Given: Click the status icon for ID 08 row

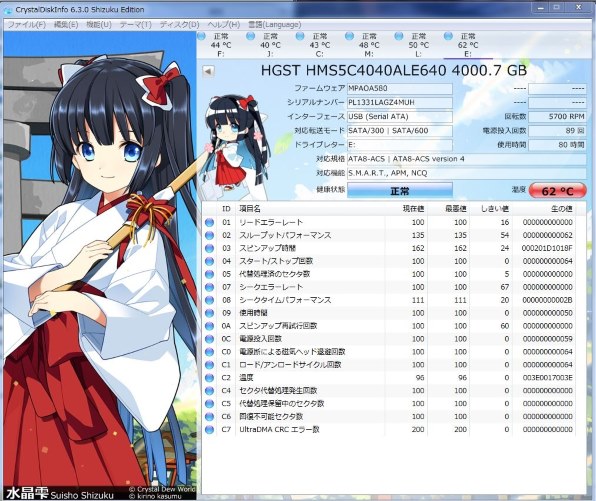Looking at the screenshot, I should coord(209,300).
